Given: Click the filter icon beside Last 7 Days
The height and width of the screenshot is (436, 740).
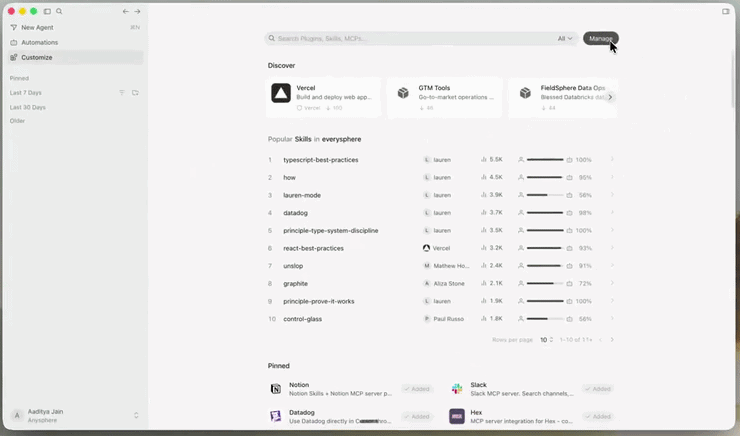Looking at the screenshot, I should pyautogui.click(x=122, y=93).
